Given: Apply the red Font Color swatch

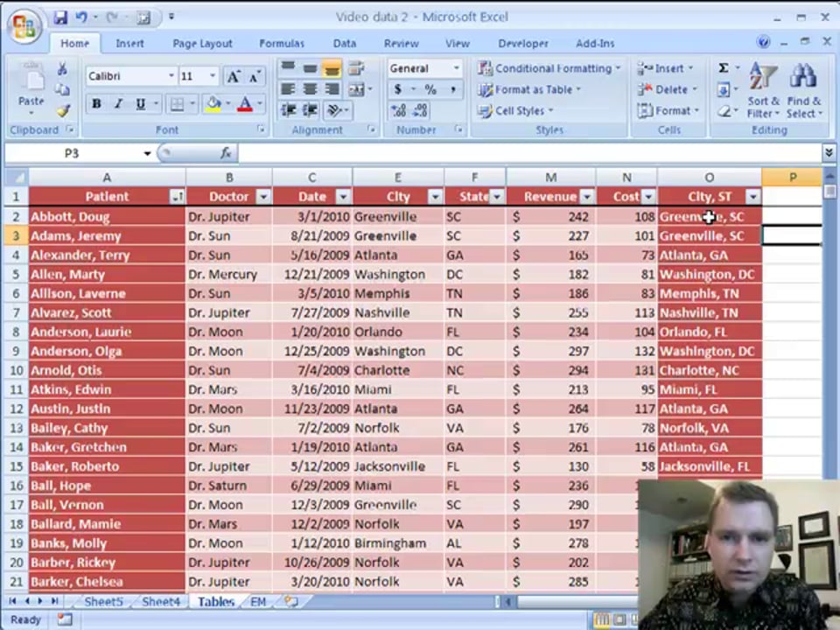Looking at the screenshot, I should 245,104.
